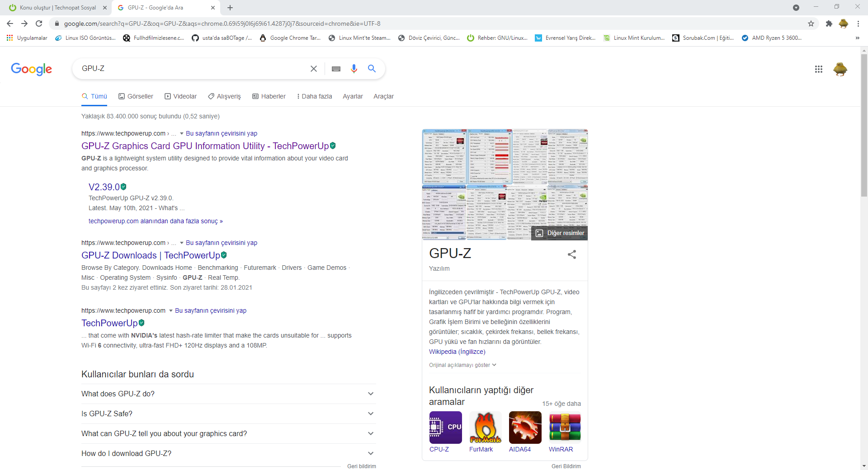Open the WinRAR related search icon
The image size is (868, 470).
point(565,428)
